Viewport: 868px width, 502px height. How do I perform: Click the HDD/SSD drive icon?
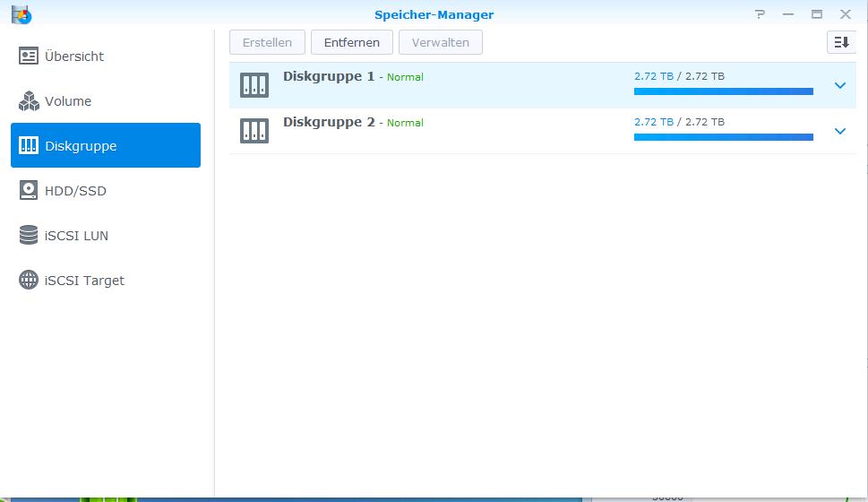coord(29,190)
